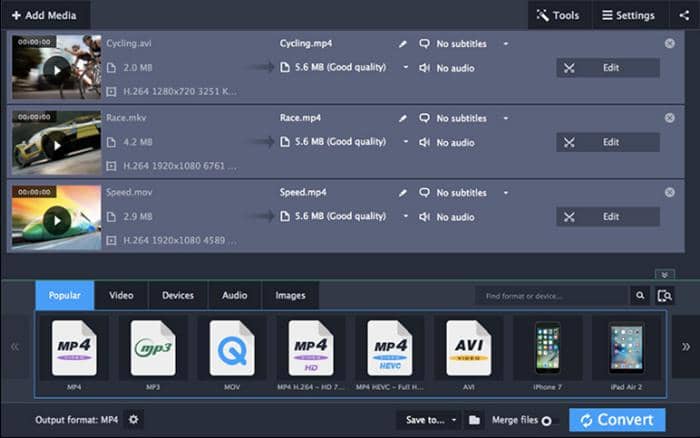Viewport: 700px width, 438px height.
Task: Open the Audio formats tab
Action: (x=235, y=296)
